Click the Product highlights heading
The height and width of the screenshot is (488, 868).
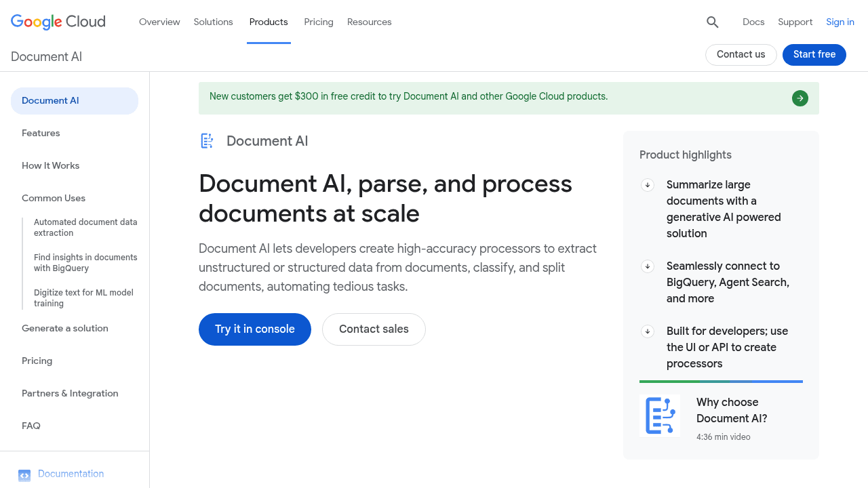click(686, 155)
